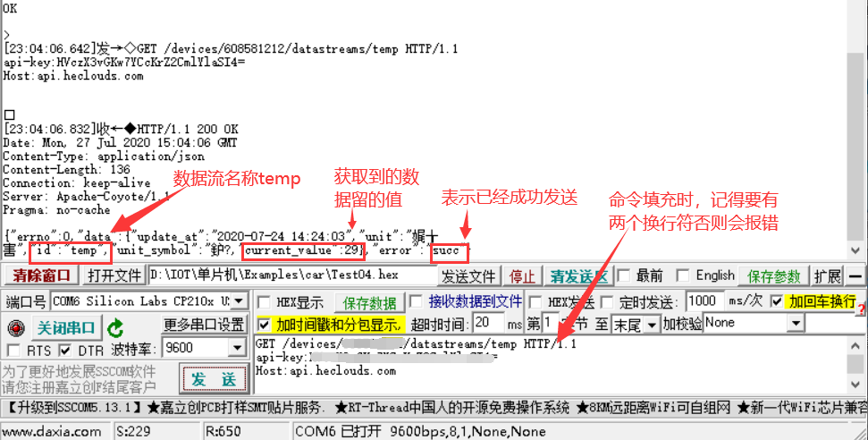Check the 接收数据到文件 option

click(415, 301)
